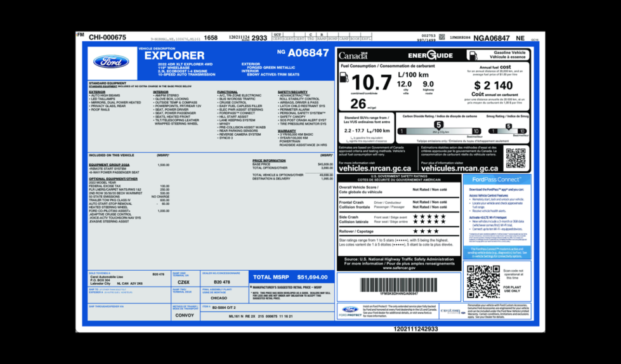The width and height of the screenshot is (621, 364).
Task: Click the 9.0 highway consumption value
Action: pyautogui.click(x=428, y=84)
